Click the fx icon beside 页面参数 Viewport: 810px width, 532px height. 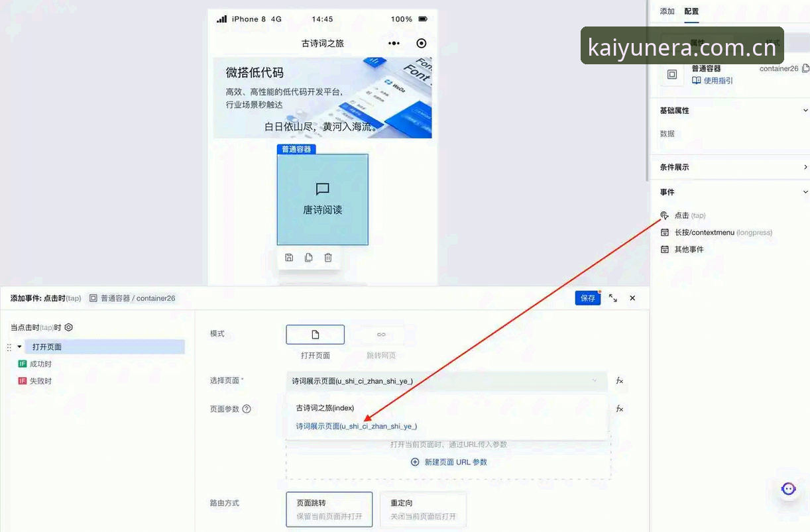point(620,409)
